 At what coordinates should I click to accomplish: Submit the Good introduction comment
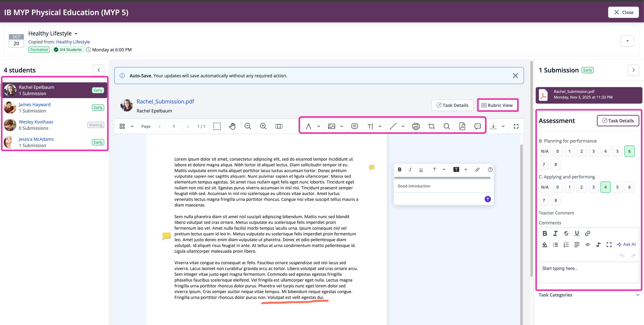[x=488, y=199]
